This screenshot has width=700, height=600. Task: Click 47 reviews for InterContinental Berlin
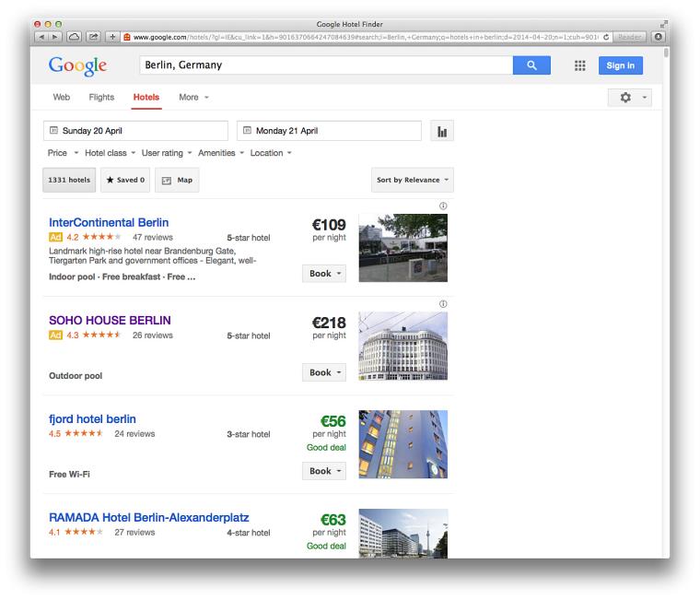pos(153,237)
